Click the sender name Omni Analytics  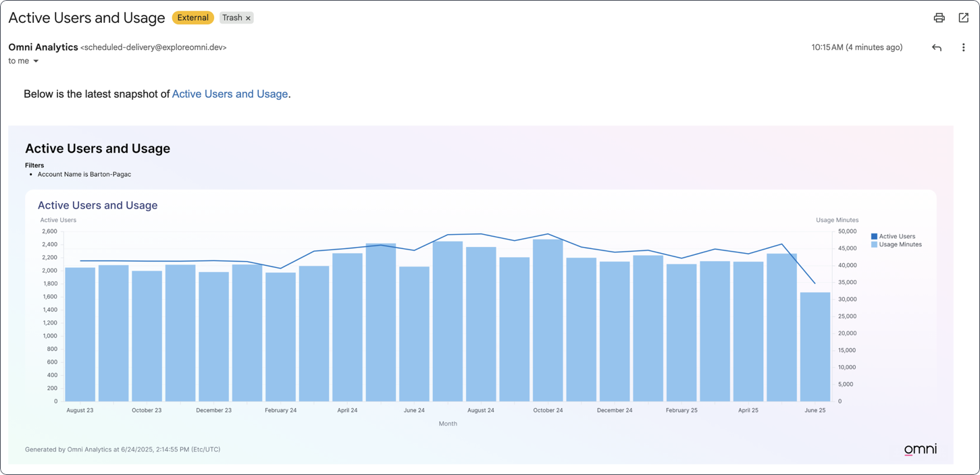pos(43,47)
